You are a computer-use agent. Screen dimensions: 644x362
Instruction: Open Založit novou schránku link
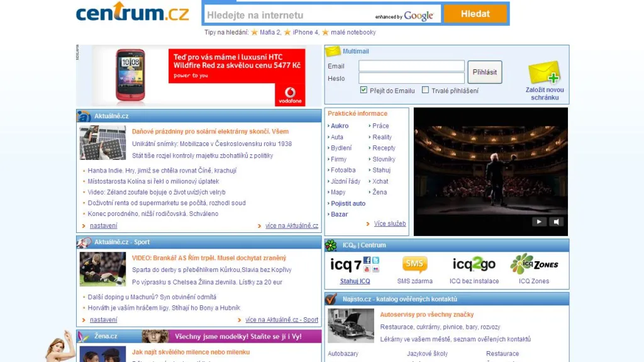point(545,94)
